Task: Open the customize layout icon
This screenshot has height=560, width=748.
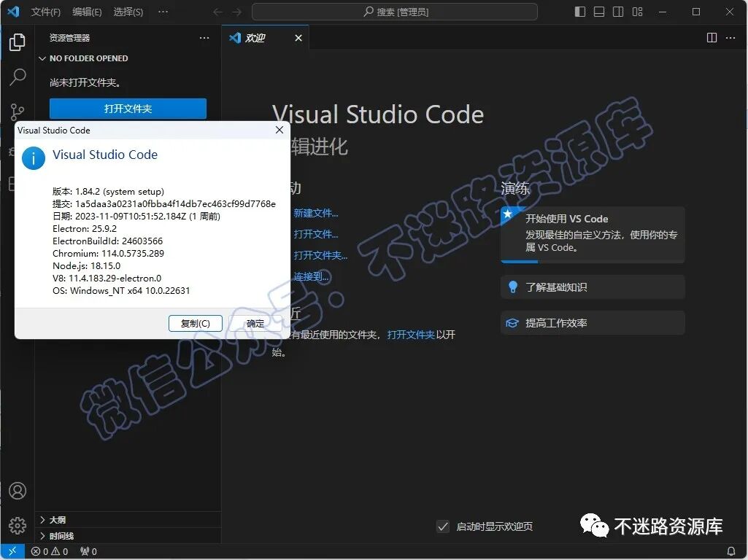Action: [637, 12]
